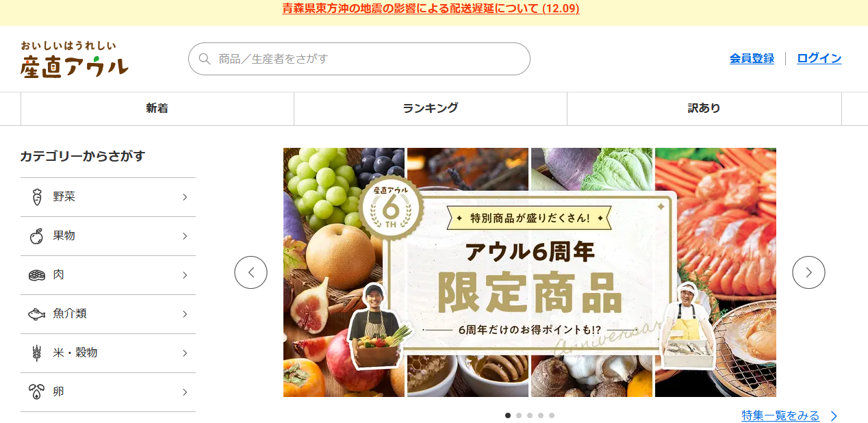This screenshot has height=423, width=868.
Task: Select the carrot icon for 野菜
Action: click(x=37, y=197)
